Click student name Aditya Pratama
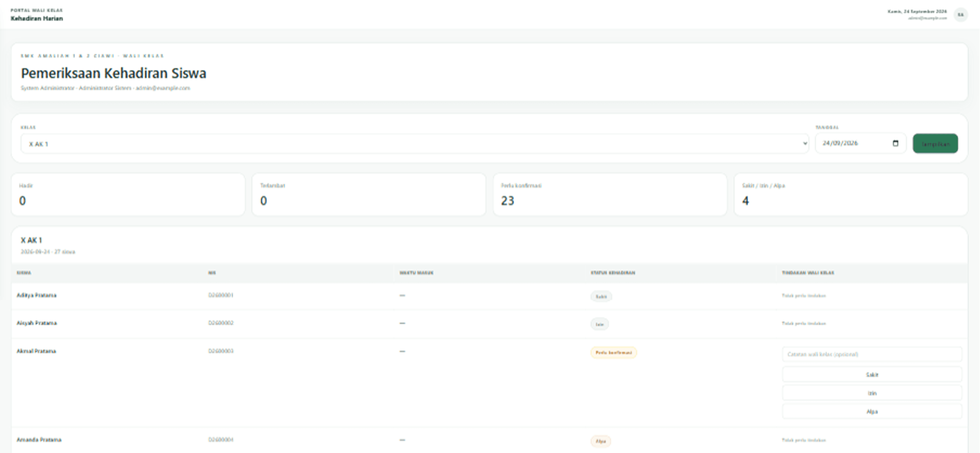Screen dimensions: 980x453 (36, 295)
